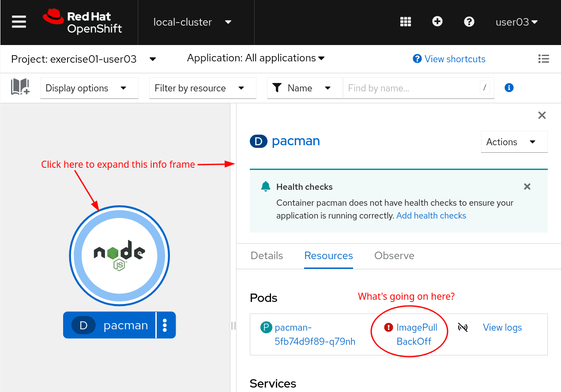
Task: Click the add to catalog book icon
Action: [20, 87]
